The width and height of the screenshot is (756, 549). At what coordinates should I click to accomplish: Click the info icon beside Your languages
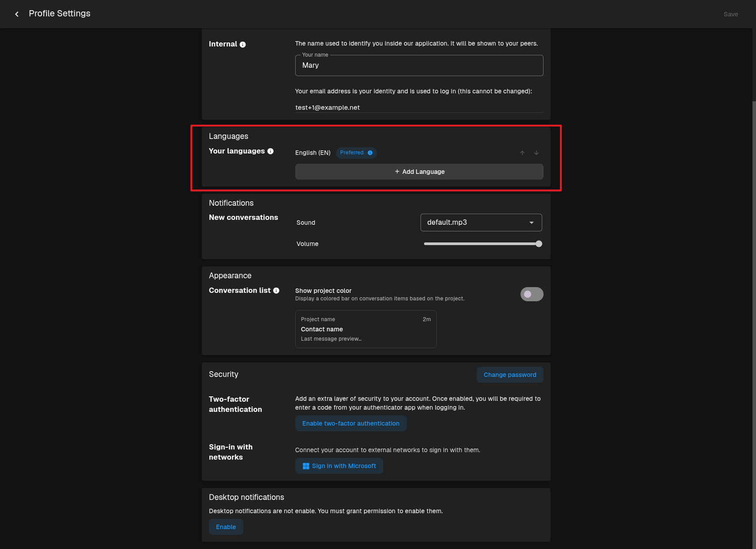click(270, 151)
